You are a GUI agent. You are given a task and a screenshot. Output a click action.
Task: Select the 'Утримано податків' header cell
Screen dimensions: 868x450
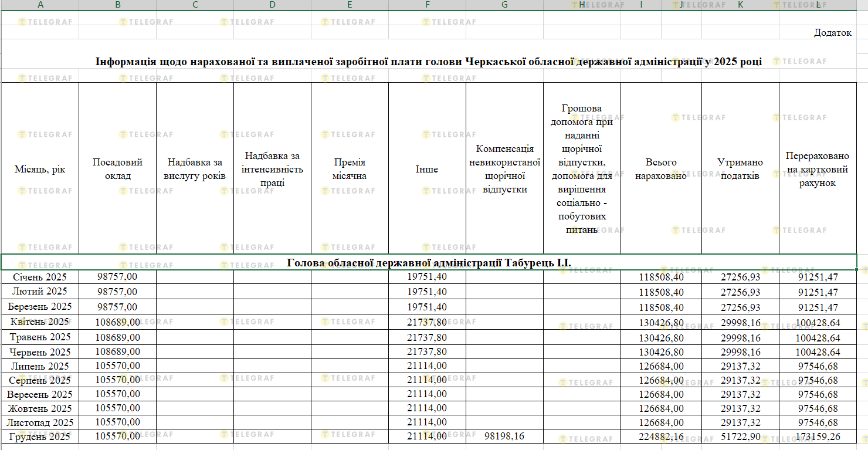740,169
